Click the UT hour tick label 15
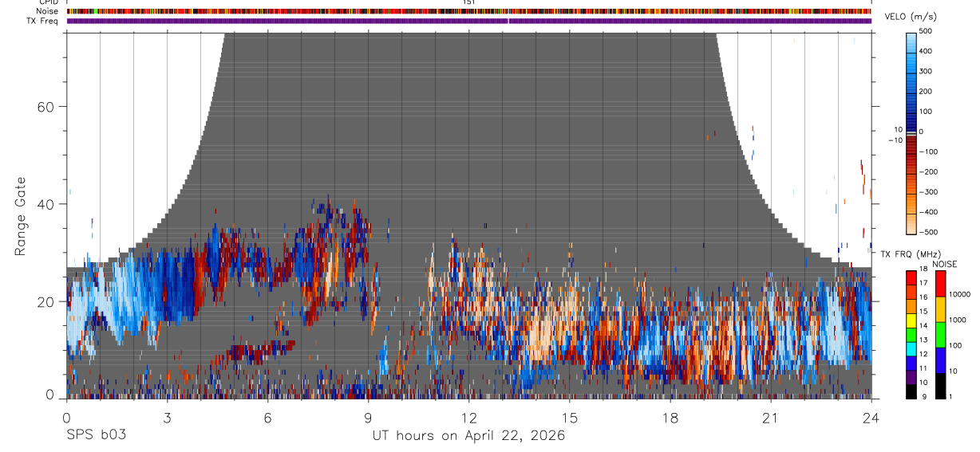Image resolution: width=980 pixels, height=452 pixels. (x=569, y=417)
